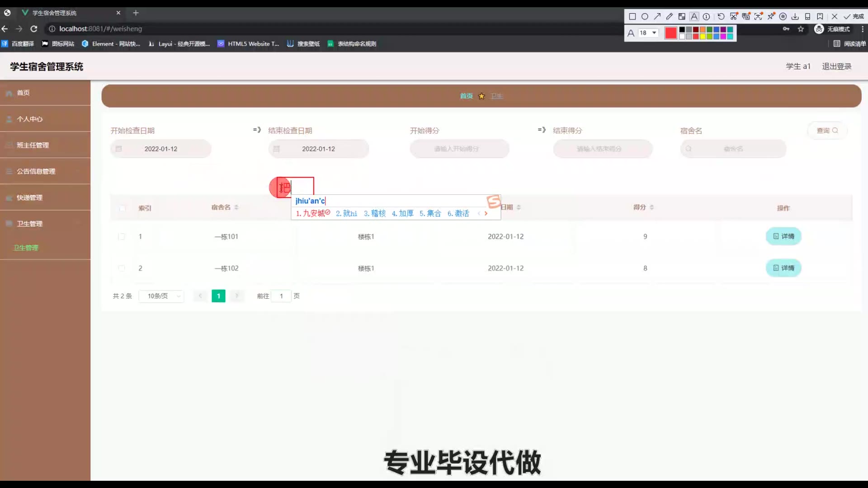Click 退出登录 link
868x488 pixels.
[x=836, y=66]
